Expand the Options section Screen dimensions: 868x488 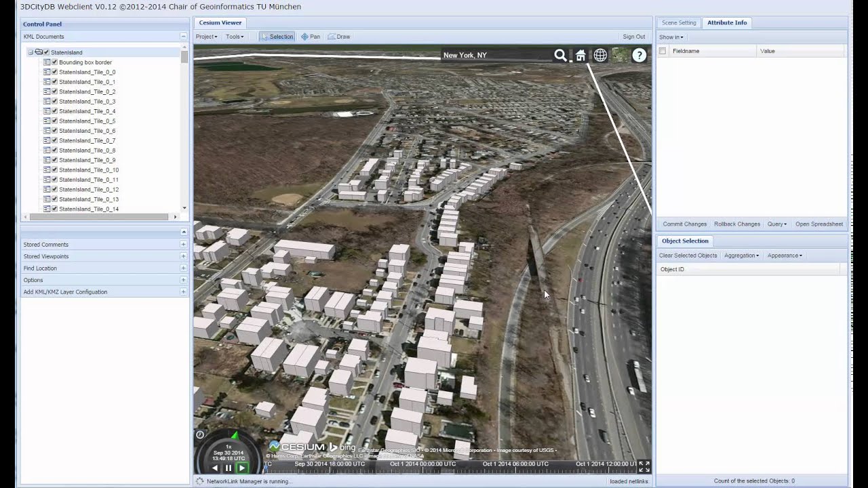(183, 280)
